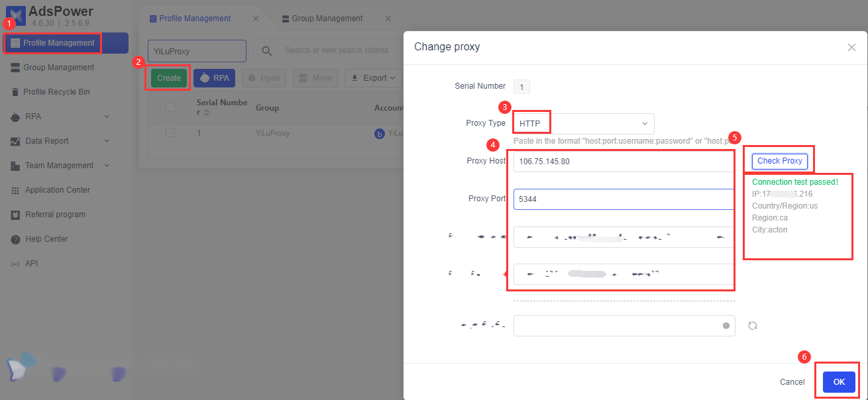Image resolution: width=868 pixels, height=400 pixels.
Task: Toggle the select-all header checkbox
Action: point(170,107)
